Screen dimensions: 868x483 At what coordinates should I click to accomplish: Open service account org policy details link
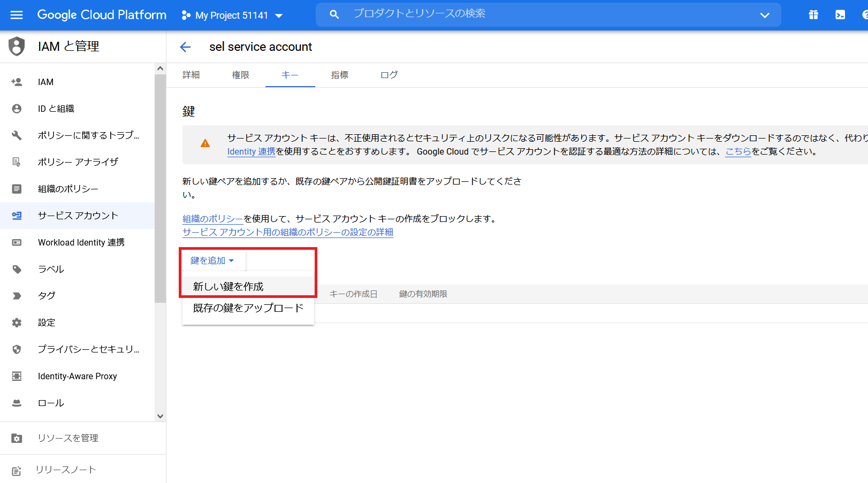click(288, 232)
